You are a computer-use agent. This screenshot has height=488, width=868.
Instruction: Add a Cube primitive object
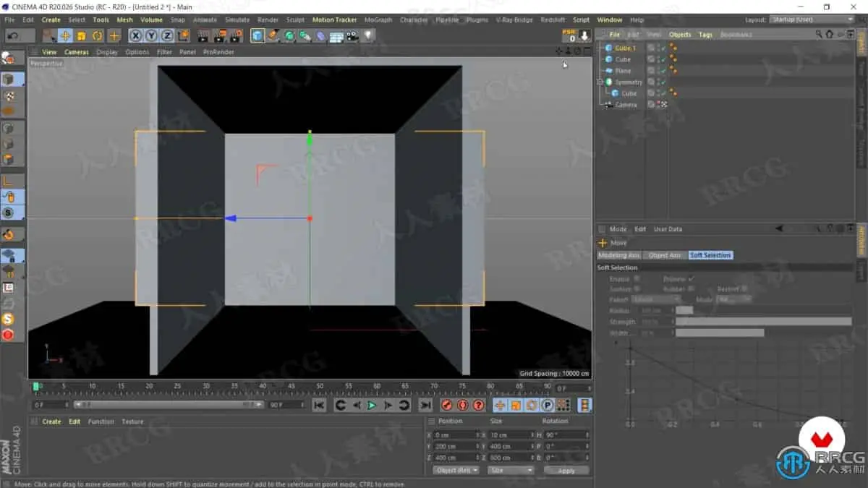tap(258, 35)
